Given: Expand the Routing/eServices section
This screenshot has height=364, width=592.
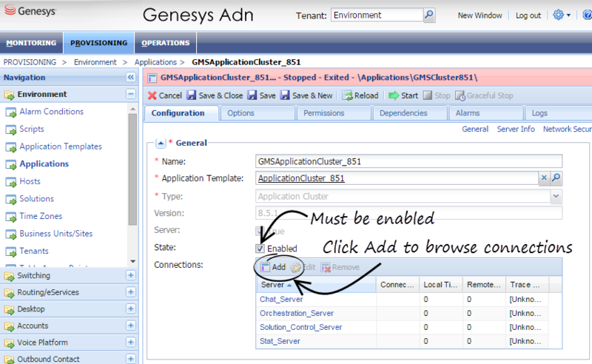Looking at the screenshot, I should click(131, 292).
